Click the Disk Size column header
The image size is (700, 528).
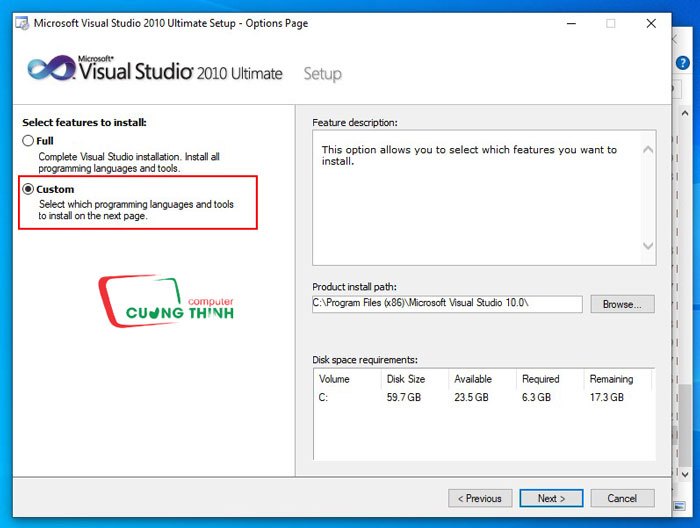[415, 379]
